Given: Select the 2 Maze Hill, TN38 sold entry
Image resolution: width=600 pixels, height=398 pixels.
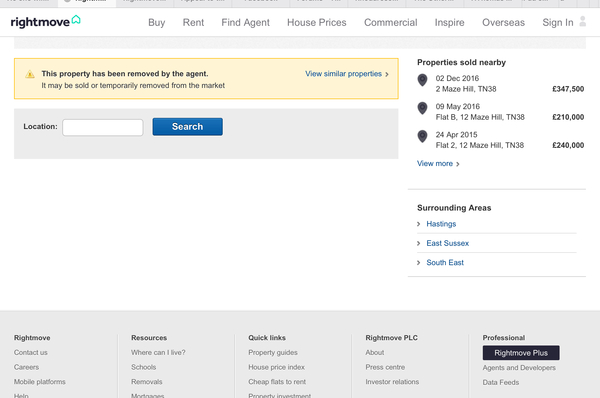Looking at the screenshot, I should tap(466, 89).
